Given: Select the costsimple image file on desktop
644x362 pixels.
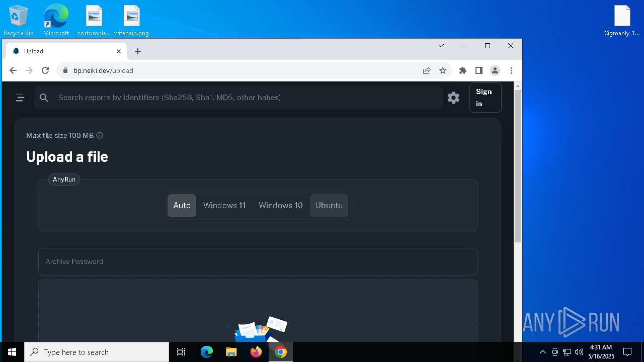Looking at the screenshot, I should pos(94,21).
